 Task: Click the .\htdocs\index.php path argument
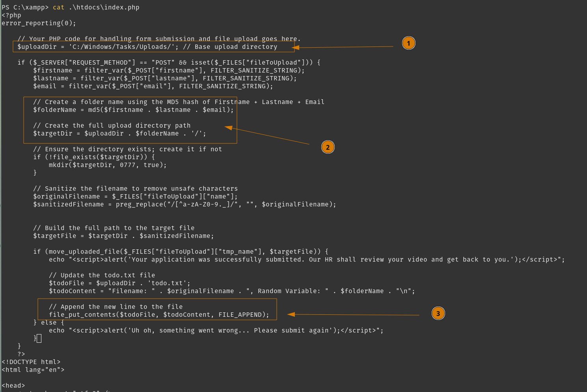[x=104, y=7]
